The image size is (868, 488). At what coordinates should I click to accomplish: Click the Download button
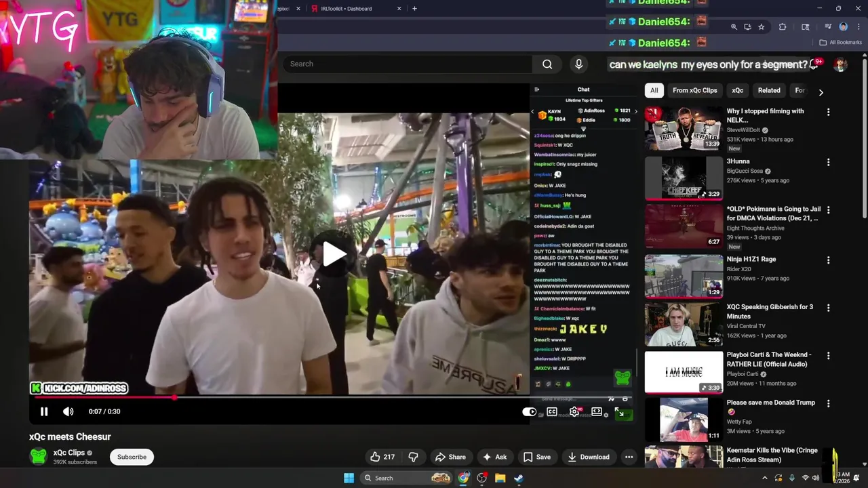[x=589, y=457]
